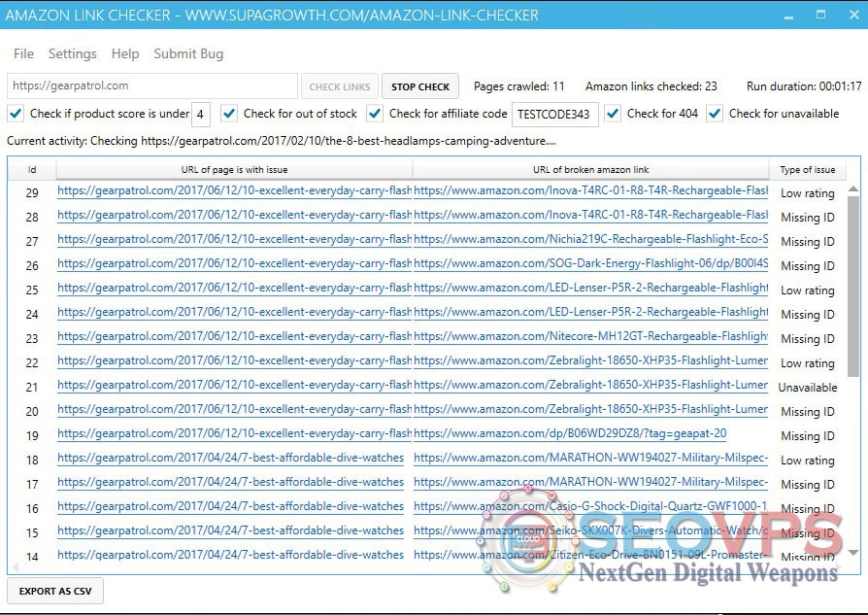Viewport: 868px width, 615px height.
Task: Click the 'Amazon links checked: 23' status text
Action: click(x=651, y=86)
